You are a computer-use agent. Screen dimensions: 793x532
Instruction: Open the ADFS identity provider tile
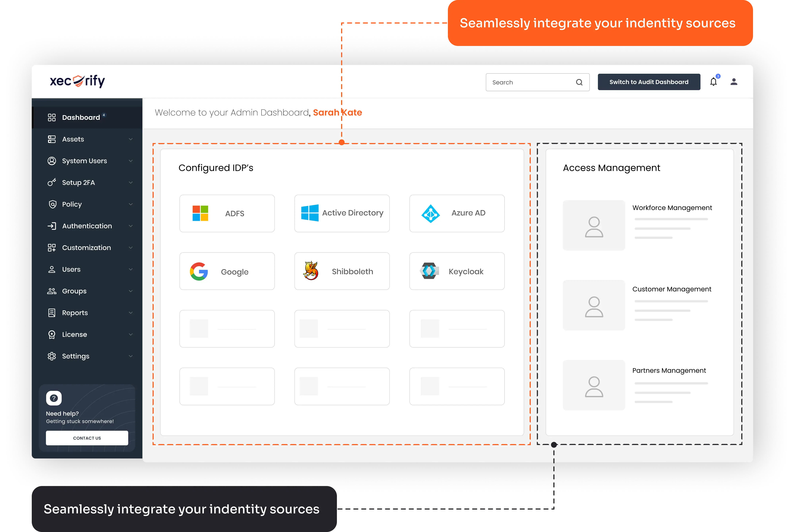[227, 213]
